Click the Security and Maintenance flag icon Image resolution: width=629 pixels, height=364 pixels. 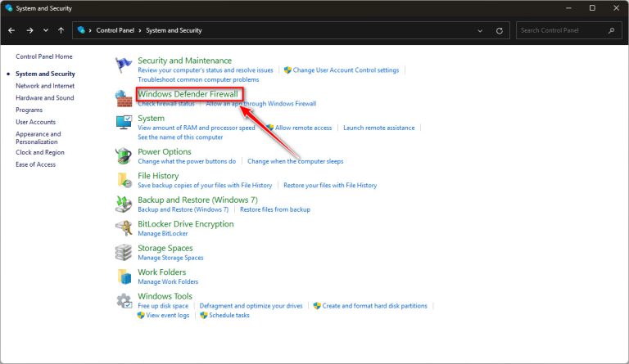[x=124, y=65]
